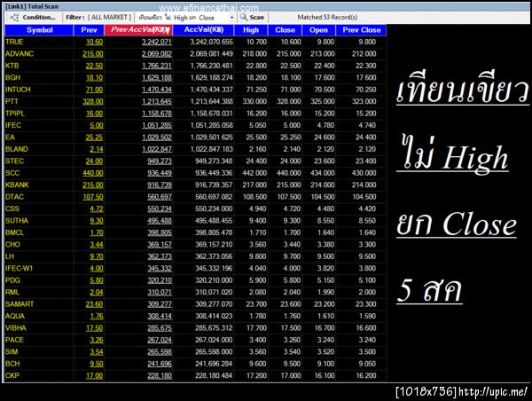Select the BLAND symbol row
Screen dimensions: 532x401
coord(195,149)
